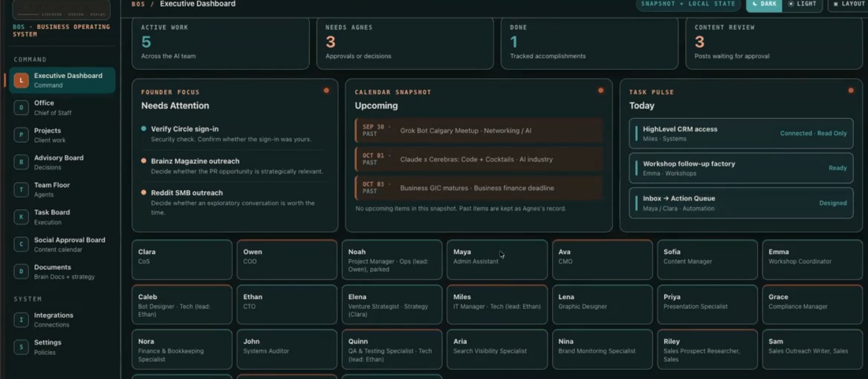Click the K icon beside Task Board
The image size is (868, 379).
(22, 217)
